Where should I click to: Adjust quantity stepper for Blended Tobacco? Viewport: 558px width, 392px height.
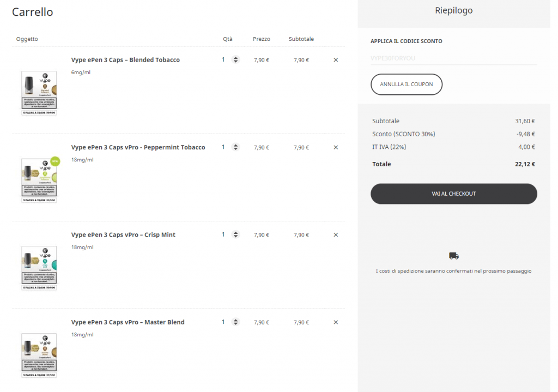coord(235,60)
